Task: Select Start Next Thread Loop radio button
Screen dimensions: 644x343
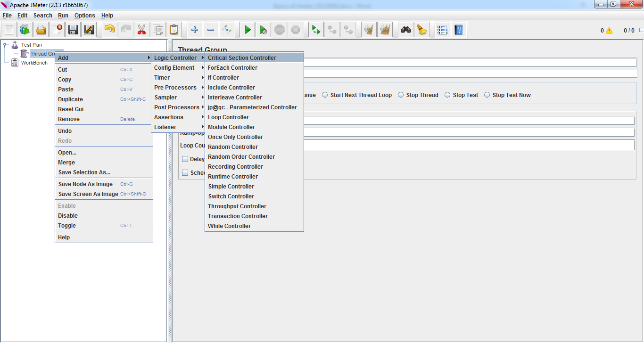Action: [325, 95]
